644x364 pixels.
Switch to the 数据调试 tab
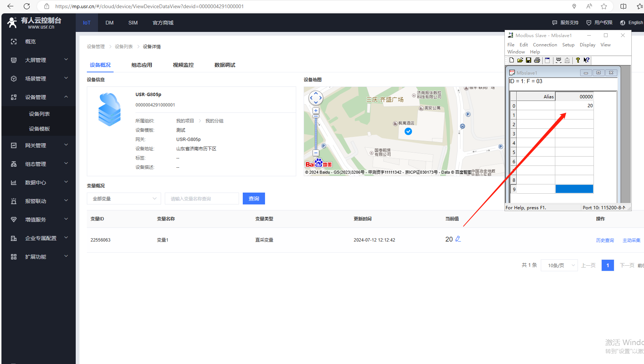225,65
